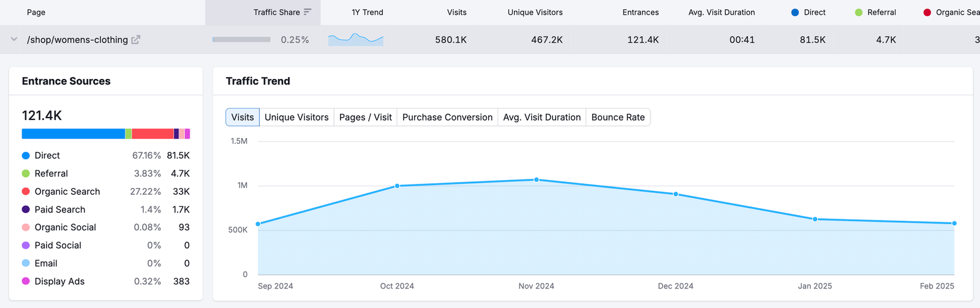The width and height of the screenshot is (980, 308).
Task: Collapse the /shop/womens-clothing row chevron
Action: click(13, 40)
